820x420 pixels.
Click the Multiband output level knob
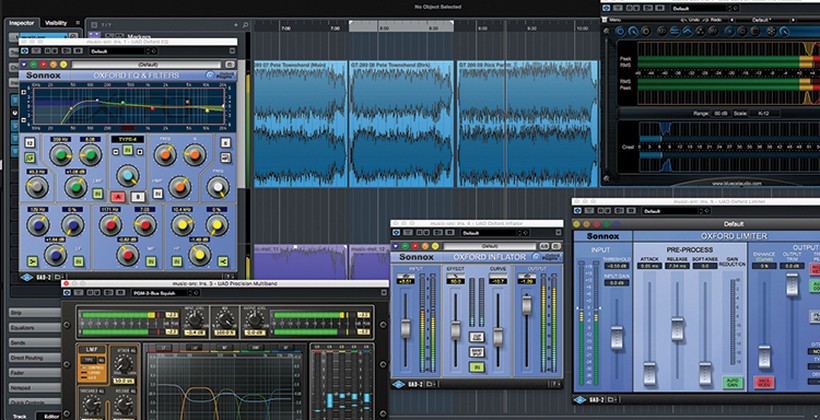pyautogui.click(x=255, y=320)
